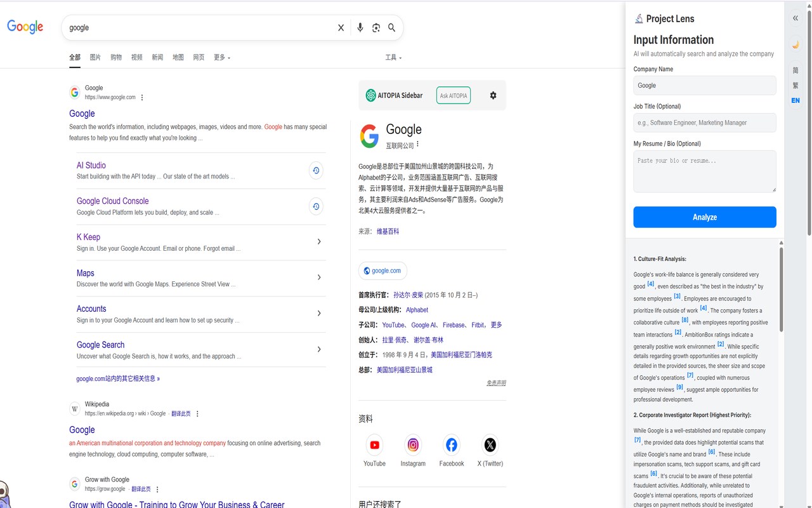Expand the Accounts sitelink chevron
The width and height of the screenshot is (812, 508).
coord(319,313)
